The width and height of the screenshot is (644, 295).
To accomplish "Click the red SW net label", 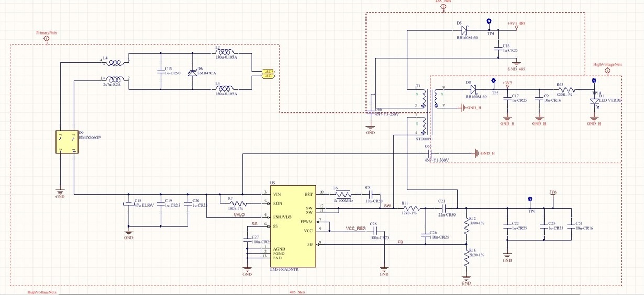I will 387,206.
